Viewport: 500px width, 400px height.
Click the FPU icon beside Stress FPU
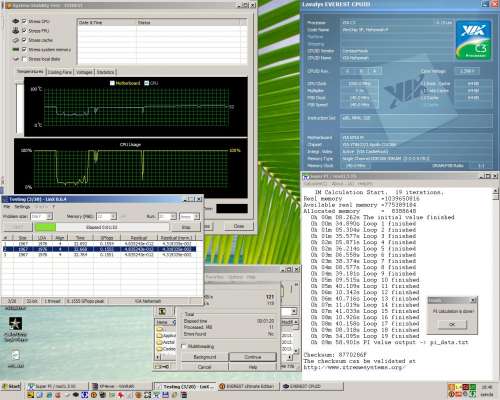[15, 30]
